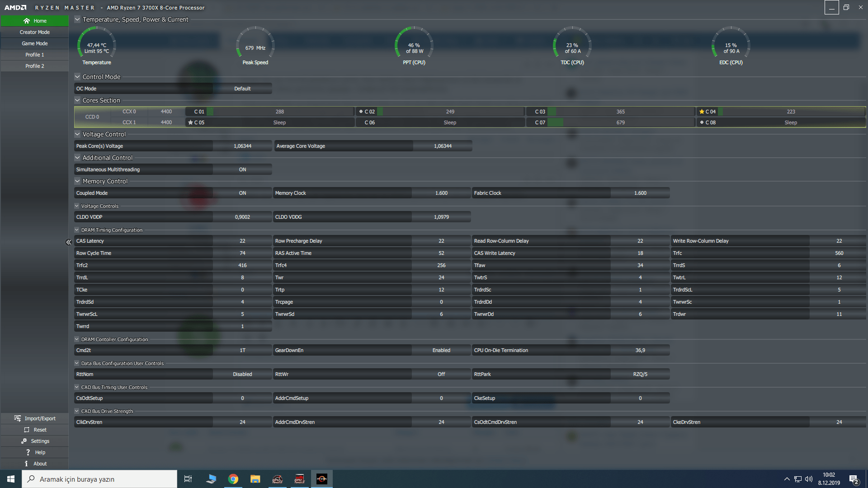868x488 pixels.
Task: Toggle Coupled Mode ON value
Action: (242, 193)
